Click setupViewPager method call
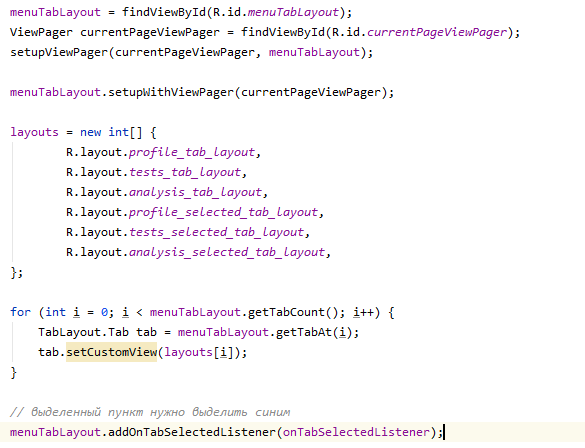The width and height of the screenshot is (585, 448). click(x=59, y=52)
